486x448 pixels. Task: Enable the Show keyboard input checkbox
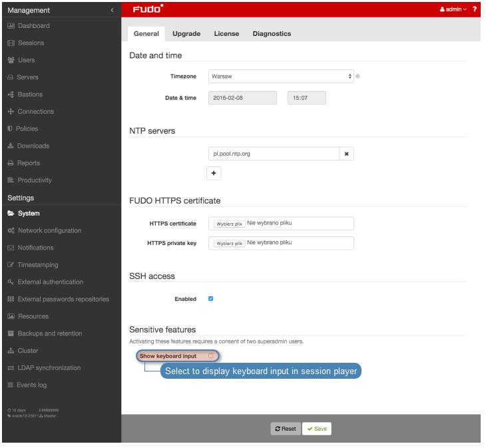(211, 356)
